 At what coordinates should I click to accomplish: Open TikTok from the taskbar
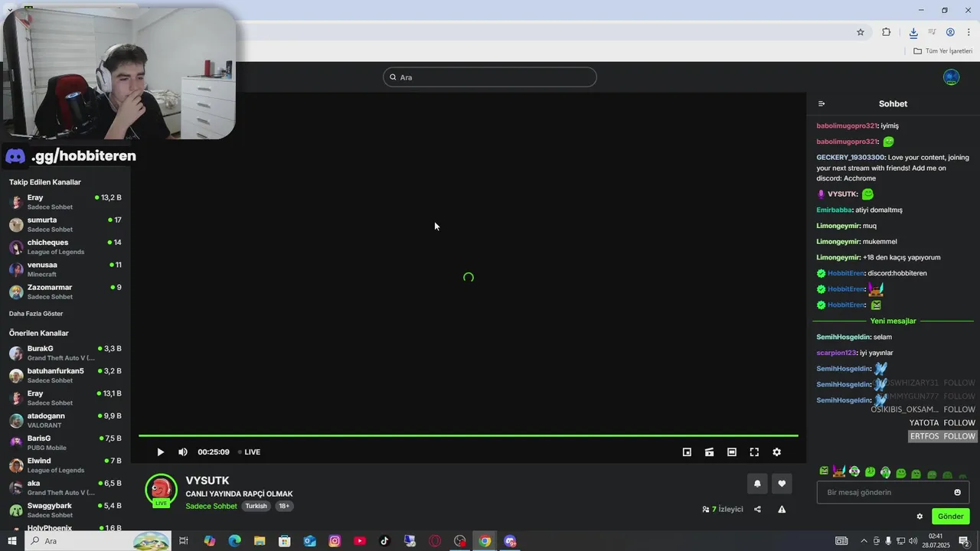coord(384,541)
